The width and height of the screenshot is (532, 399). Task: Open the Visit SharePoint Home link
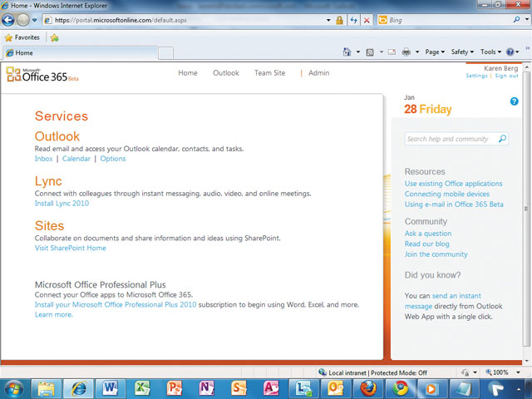click(x=70, y=248)
